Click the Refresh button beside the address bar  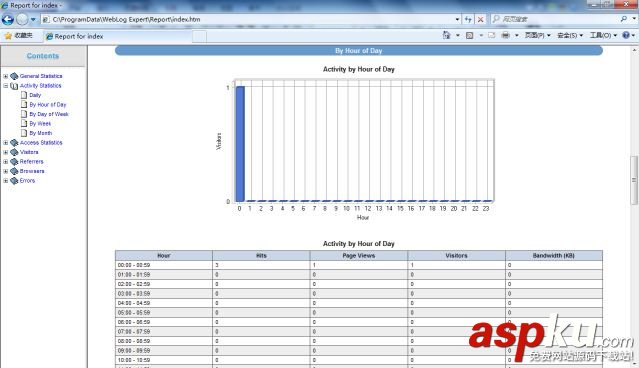468,19
